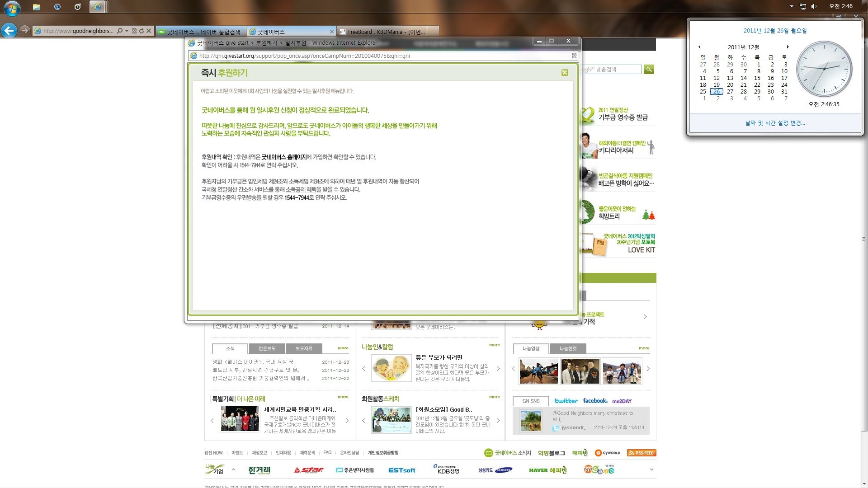868x488 pixels.
Task: Click the me2DAY link
Action: (622, 401)
